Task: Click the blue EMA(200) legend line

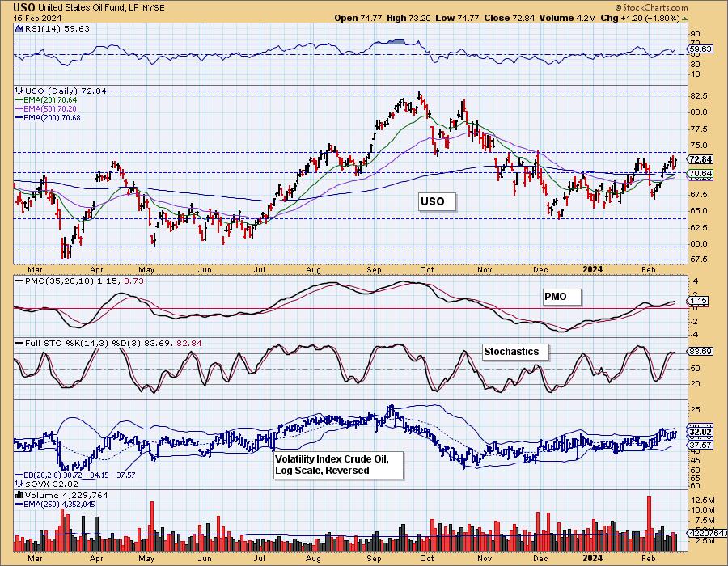Action: pyautogui.click(x=19, y=118)
